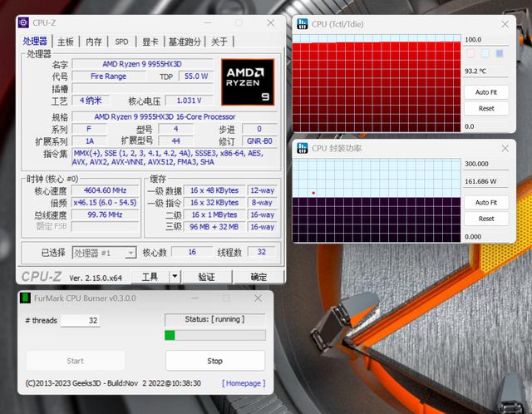Click Reset in the package power graph

[486, 219]
